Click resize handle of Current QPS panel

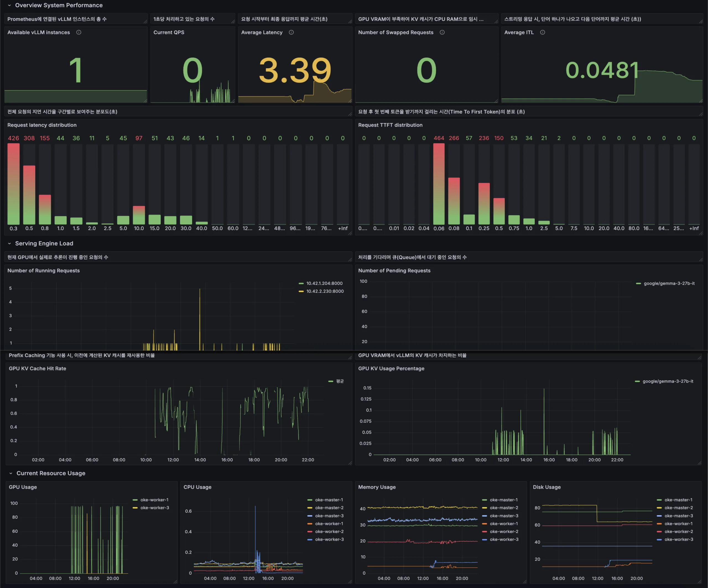[233, 101]
